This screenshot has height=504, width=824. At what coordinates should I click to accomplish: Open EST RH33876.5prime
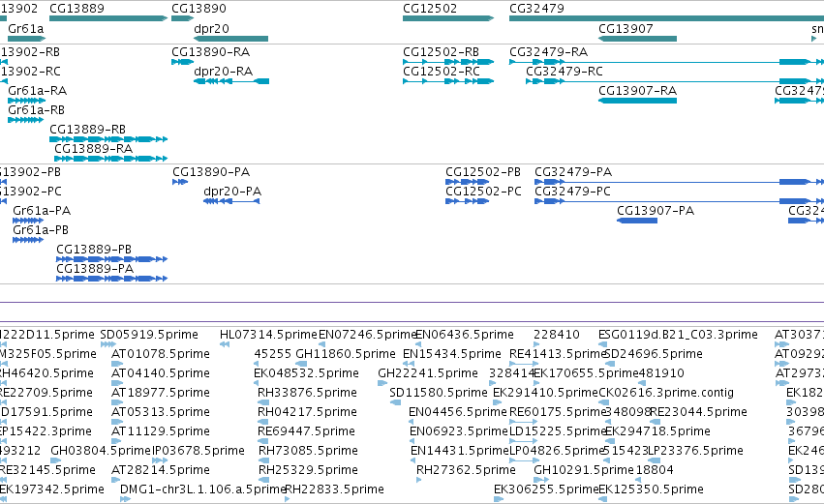tap(307, 393)
